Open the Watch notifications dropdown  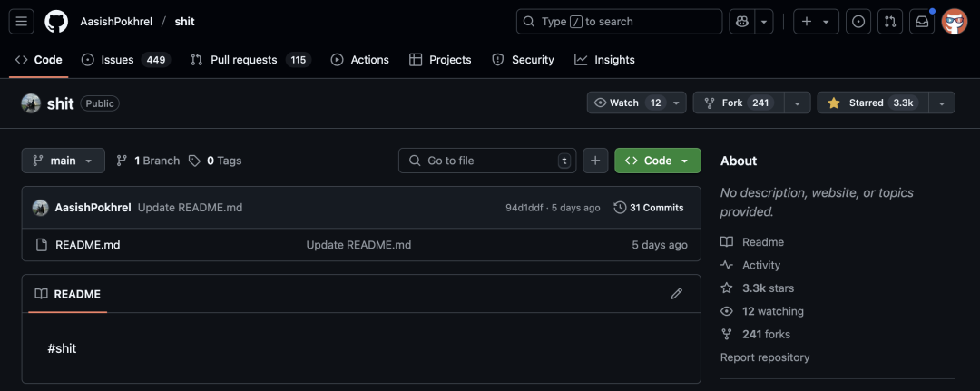click(x=636, y=103)
